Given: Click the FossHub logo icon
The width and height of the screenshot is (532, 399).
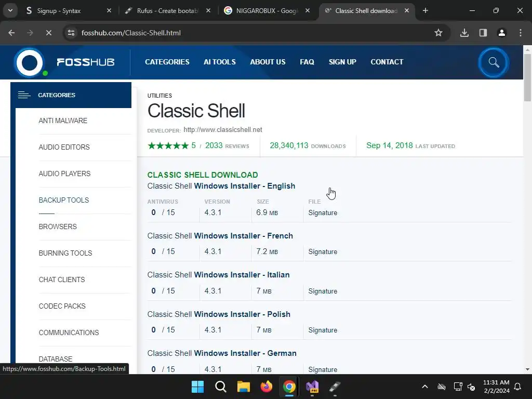Looking at the screenshot, I should click(30, 63).
